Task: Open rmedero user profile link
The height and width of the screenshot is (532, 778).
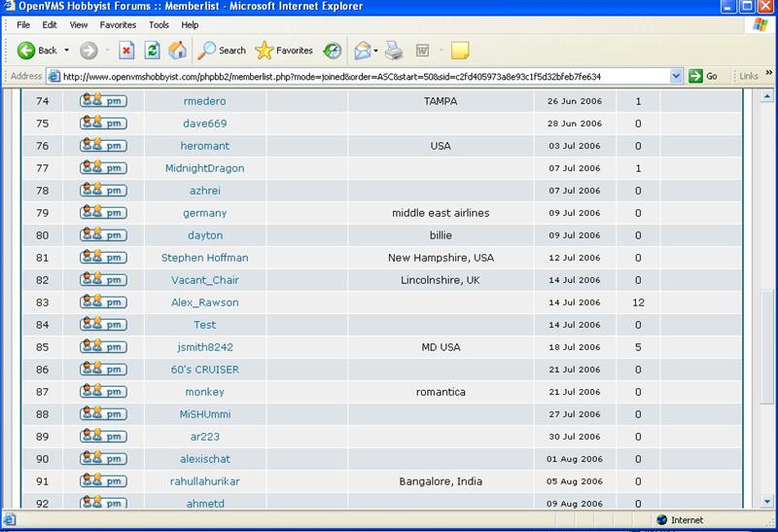Action: (x=204, y=101)
